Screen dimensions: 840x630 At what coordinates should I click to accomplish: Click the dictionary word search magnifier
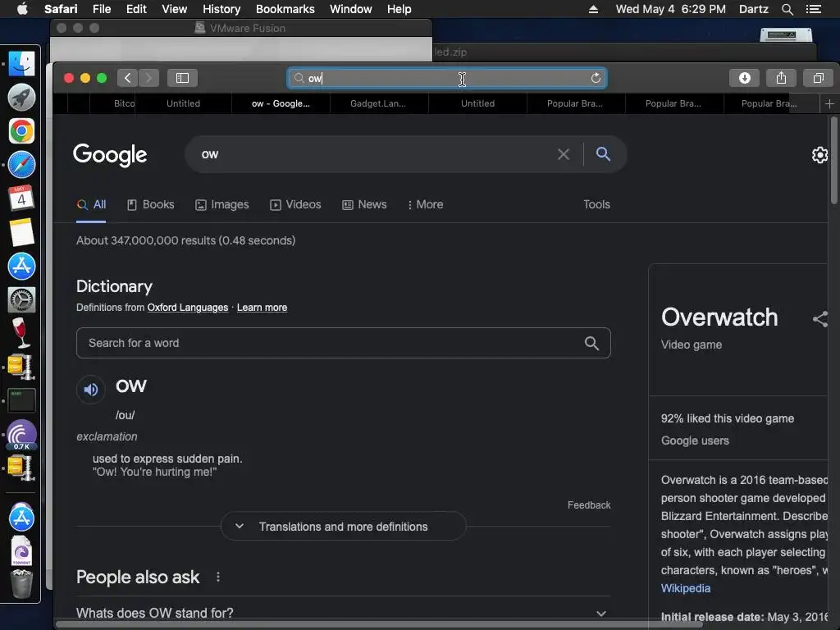(x=591, y=343)
